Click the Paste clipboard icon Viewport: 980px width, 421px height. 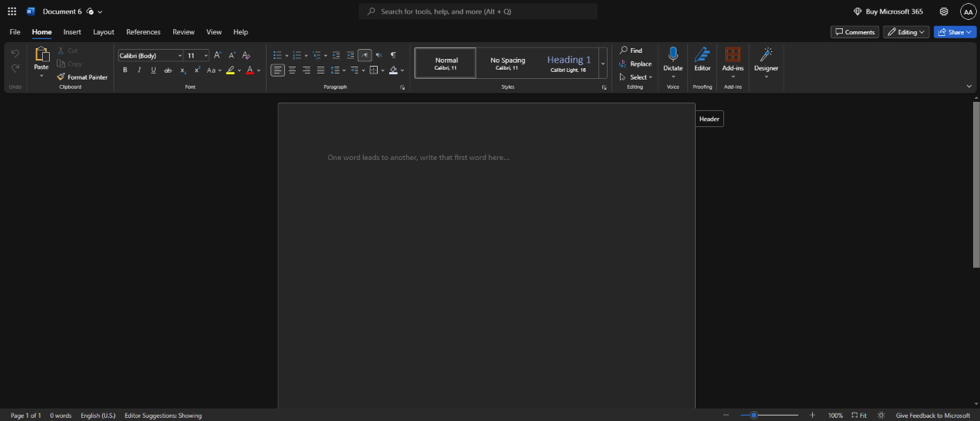[x=41, y=54]
